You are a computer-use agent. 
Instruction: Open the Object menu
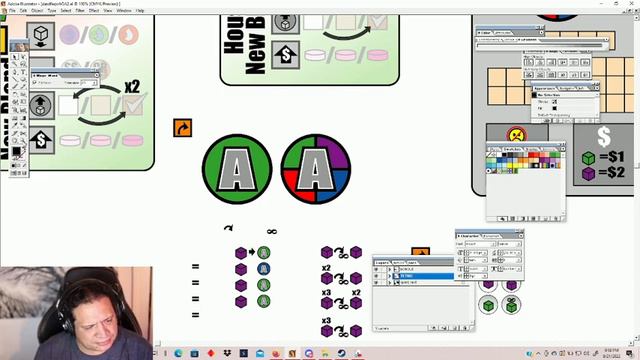(x=37, y=11)
